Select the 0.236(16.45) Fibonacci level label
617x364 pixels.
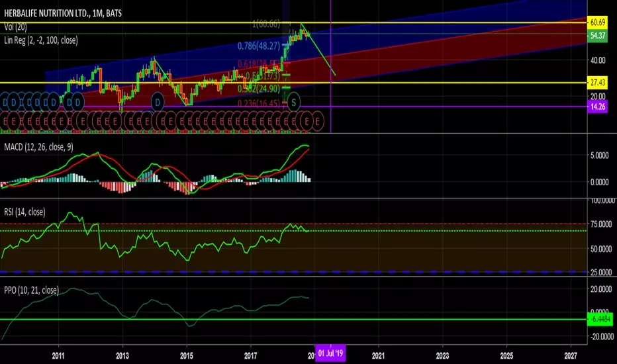(x=259, y=103)
